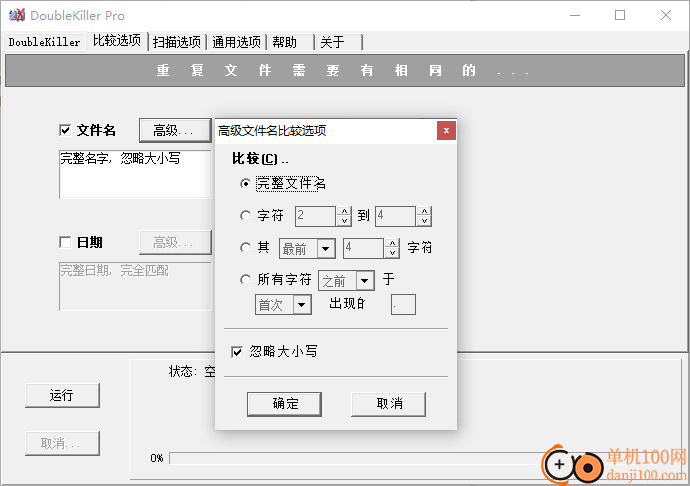
Task: Switch to the DoubleKiller tab
Action: click(x=44, y=42)
